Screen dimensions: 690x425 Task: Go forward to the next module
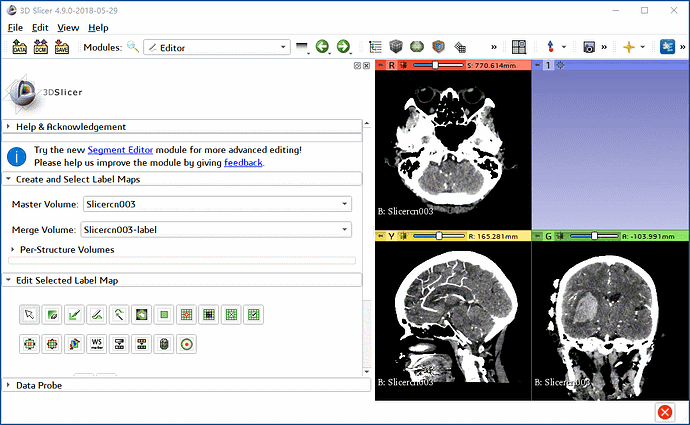(343, 46)
